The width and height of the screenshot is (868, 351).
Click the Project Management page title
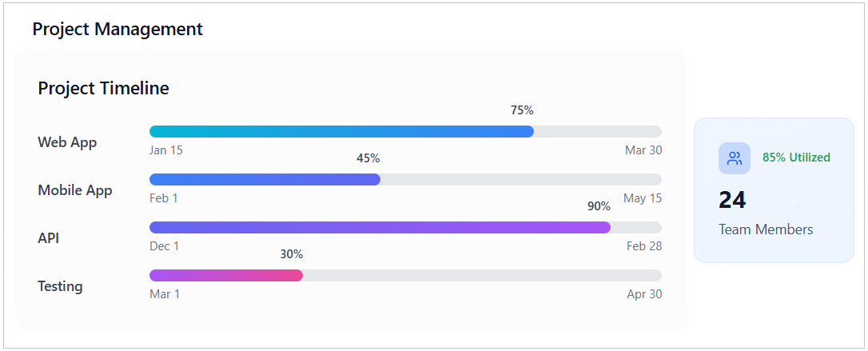117,30
